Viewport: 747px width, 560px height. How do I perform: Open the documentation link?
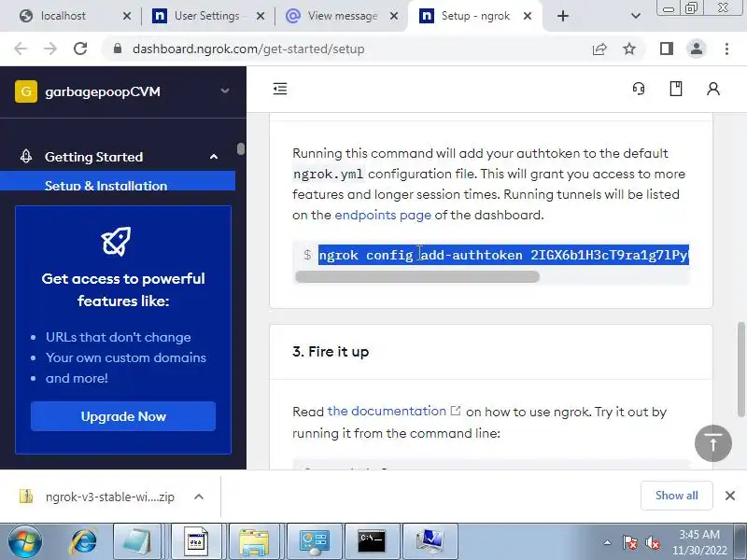(x=393, y=411)
